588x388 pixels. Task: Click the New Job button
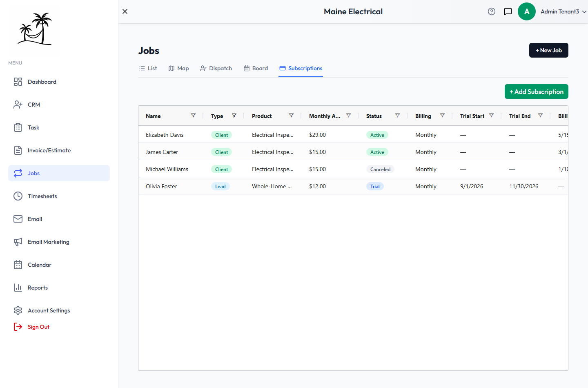click(549, 50)
